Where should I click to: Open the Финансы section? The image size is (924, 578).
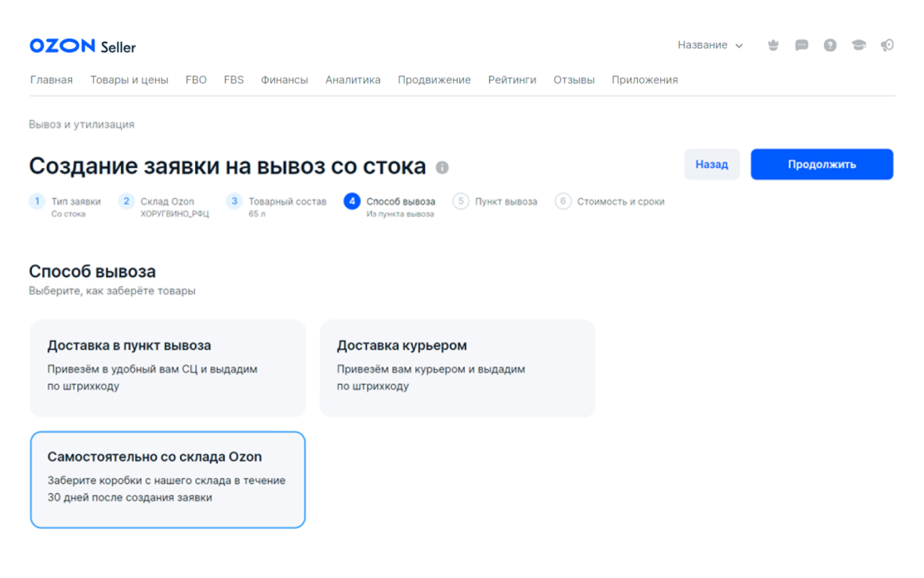[x=285, y=80]
